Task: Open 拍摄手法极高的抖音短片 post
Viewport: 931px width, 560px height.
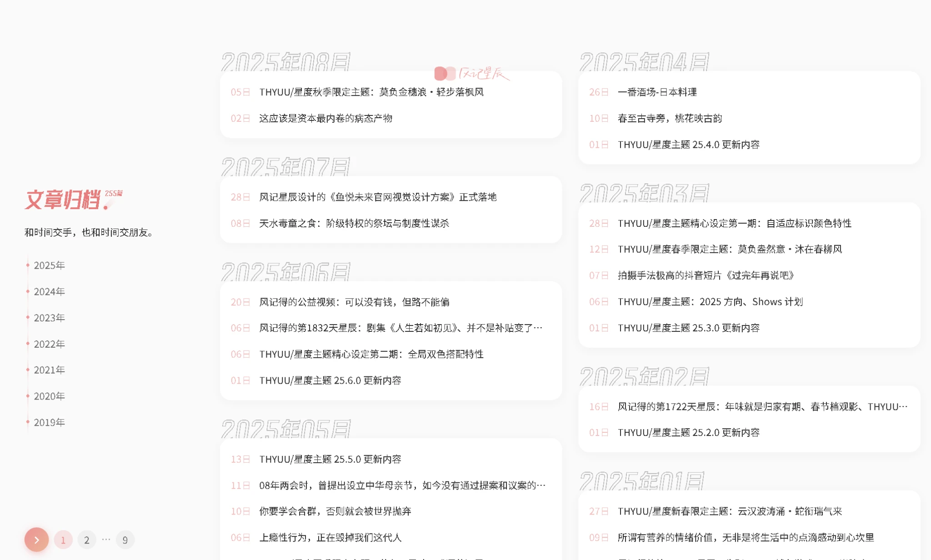Action: tap(706, 275)
